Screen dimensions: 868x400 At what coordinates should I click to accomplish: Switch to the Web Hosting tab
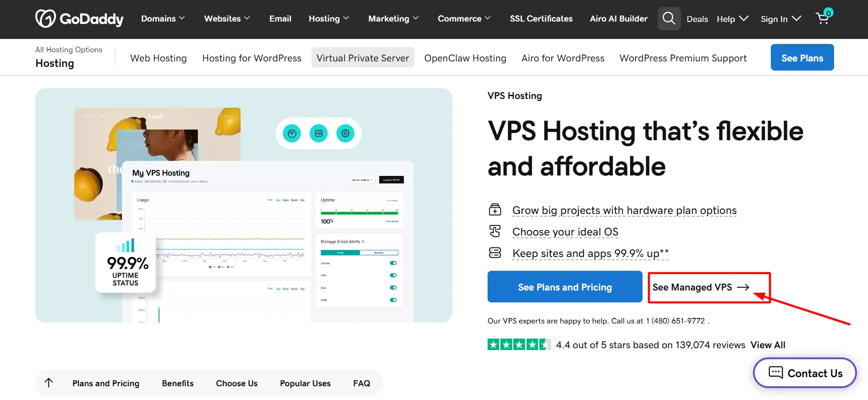(159, 58)
